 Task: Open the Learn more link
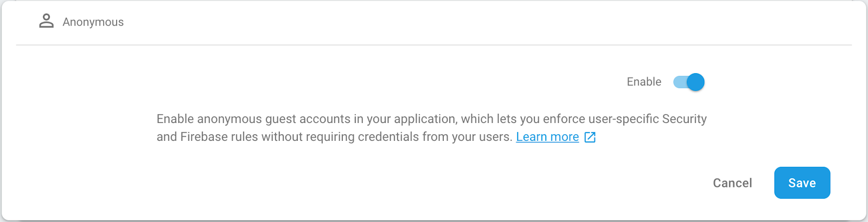pos(547,137)
